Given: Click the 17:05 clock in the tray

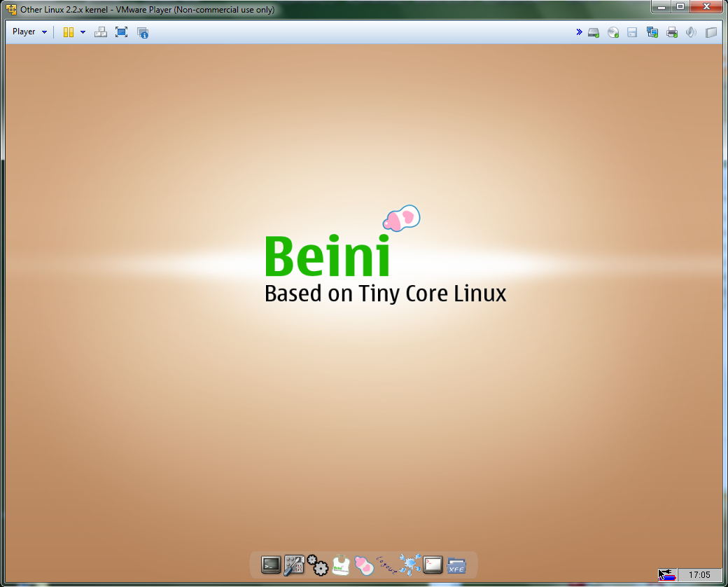Looking at the screenshot, I should coord(699,575).
